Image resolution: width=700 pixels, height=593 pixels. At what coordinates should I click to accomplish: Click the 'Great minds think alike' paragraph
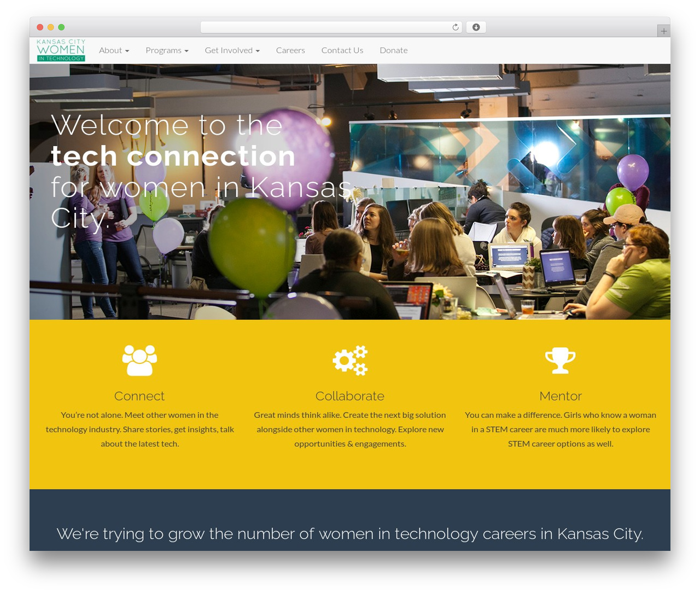[350, 429]
